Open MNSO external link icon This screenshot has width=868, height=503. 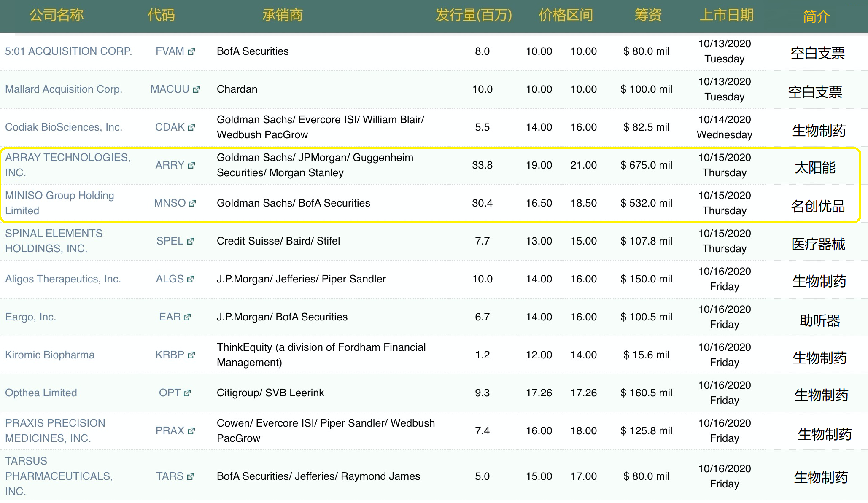tap(192, 203)
